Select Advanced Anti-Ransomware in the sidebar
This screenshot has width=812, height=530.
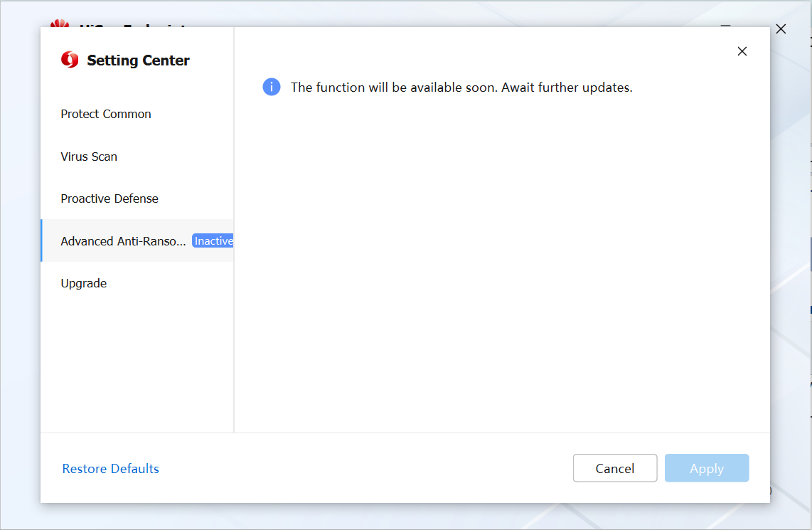[123, 241]
